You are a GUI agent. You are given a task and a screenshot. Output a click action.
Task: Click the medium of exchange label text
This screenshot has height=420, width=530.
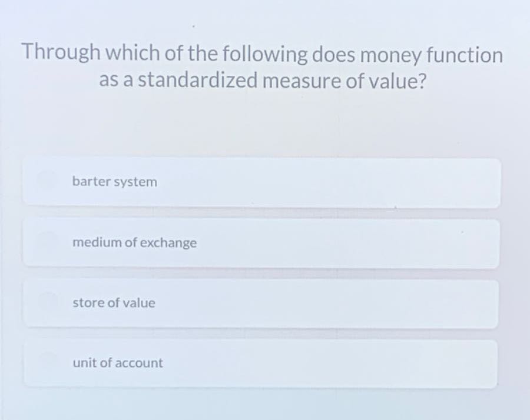pyautogui.click(x=134, y=243)
